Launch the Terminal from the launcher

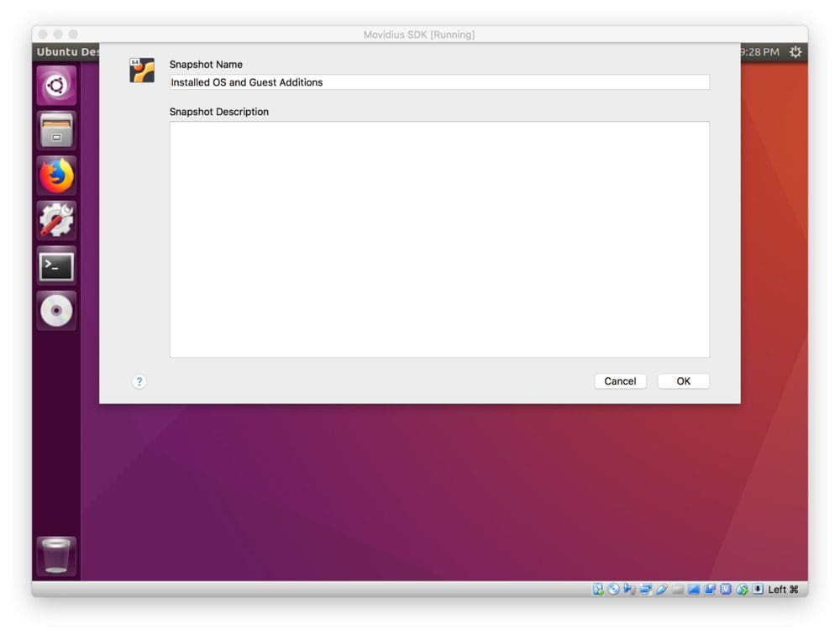click(56, 266)
